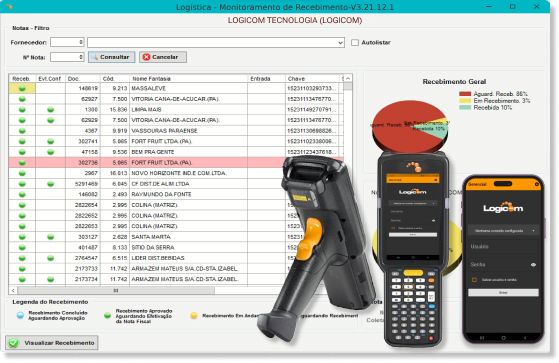Click the yellow legend dot Recebimento Em Andamento
The width and height of the screenshot is (559, 363).
[194, 316]
